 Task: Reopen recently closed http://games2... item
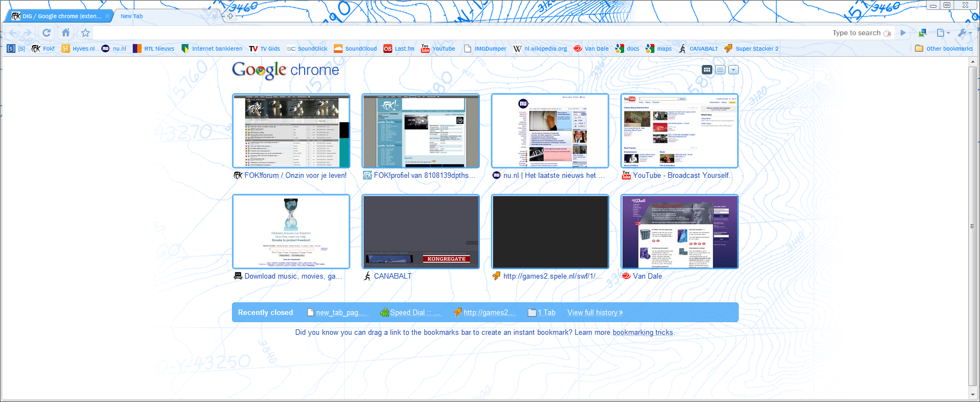click(x=485, y=313)
